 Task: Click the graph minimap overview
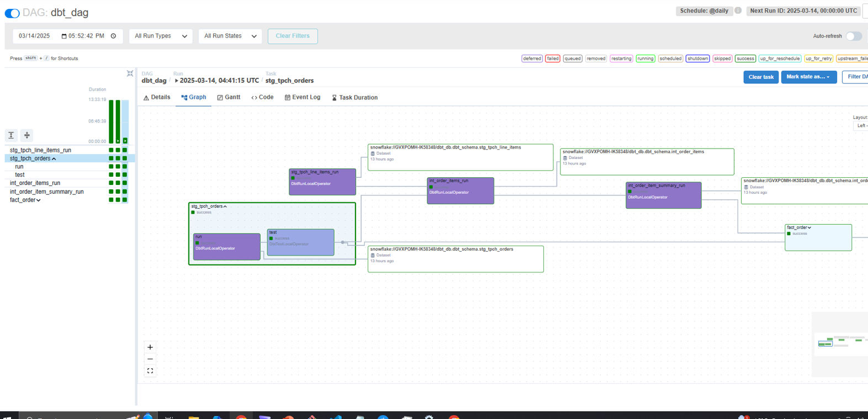[x=840, y=342]
